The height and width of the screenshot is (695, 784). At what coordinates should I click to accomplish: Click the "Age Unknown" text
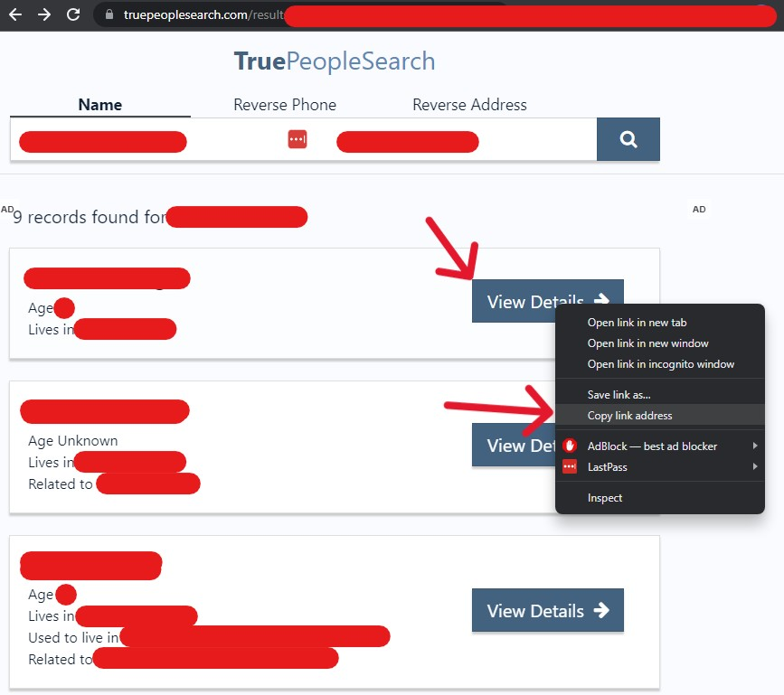tap(73, 441)
